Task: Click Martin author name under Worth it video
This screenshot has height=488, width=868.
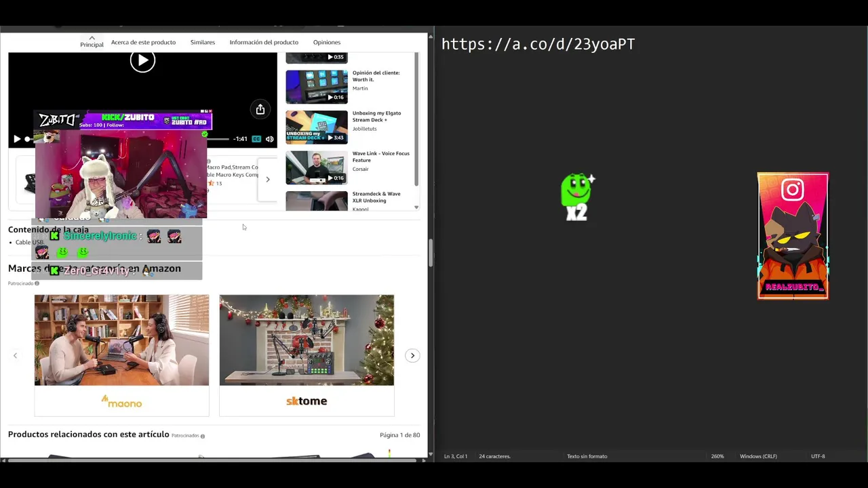Action: (360, 88)
